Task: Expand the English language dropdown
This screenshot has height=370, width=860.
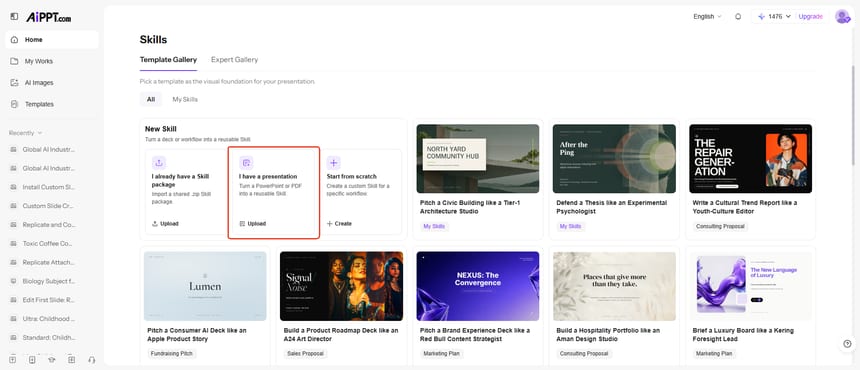Action: pyautogui.click(x=707, y=16)
